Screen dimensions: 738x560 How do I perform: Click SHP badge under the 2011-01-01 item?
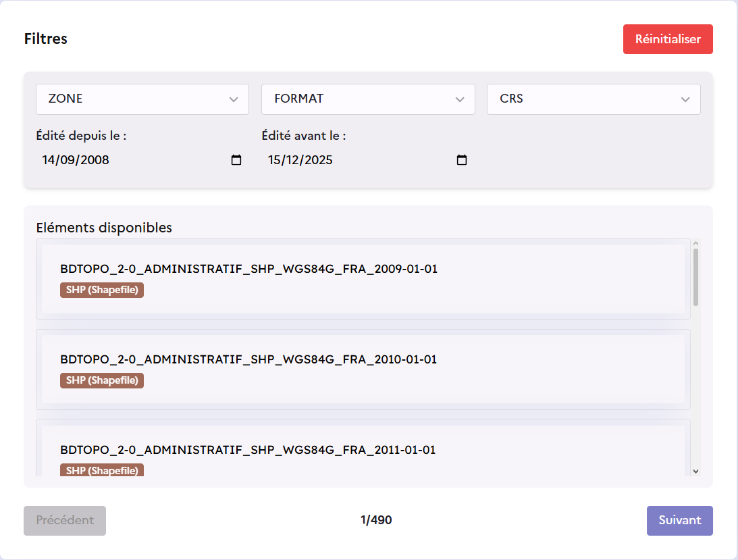[x=102, y=470]
